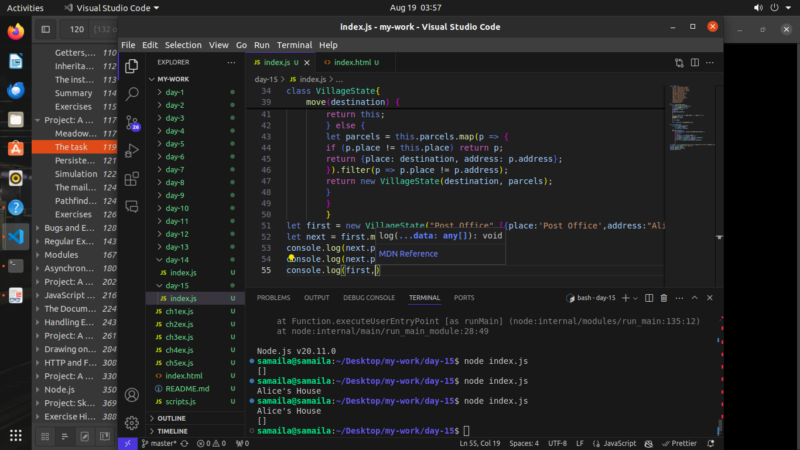Open Run and Debug view
The image size is (800, 450).
(x=132, y=151)
